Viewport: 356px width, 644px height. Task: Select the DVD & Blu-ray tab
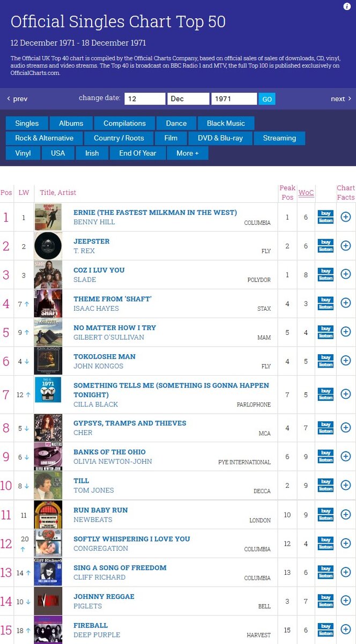click(x=220, y=138)
